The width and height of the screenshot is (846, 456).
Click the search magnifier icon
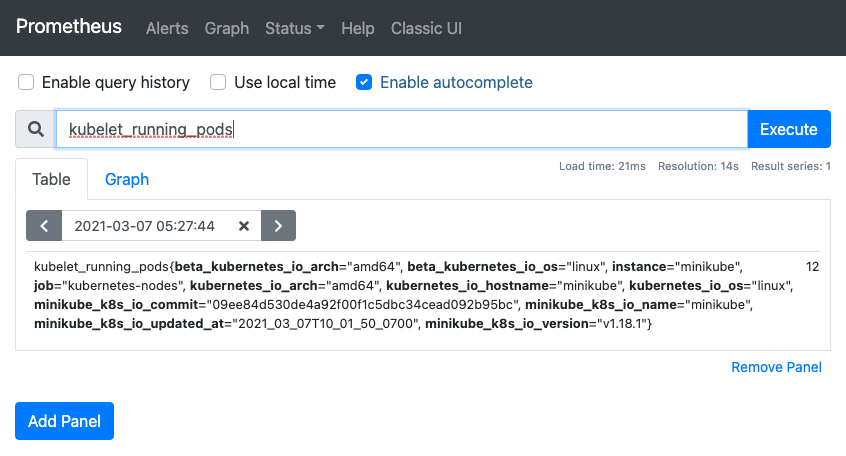click(x=36, y=129)
